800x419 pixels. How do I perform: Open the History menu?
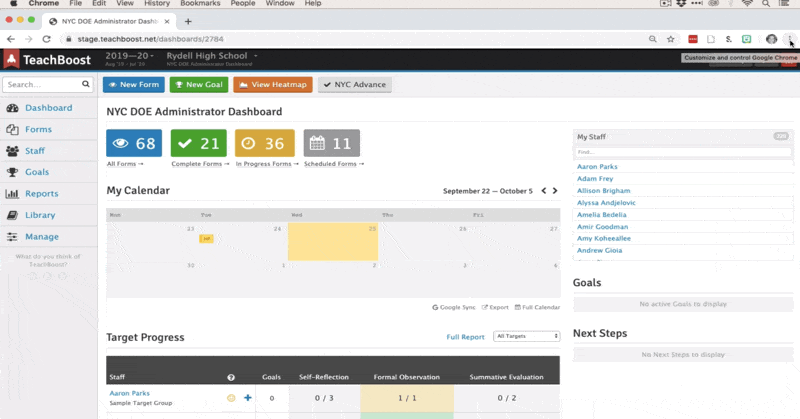point(157,4)
